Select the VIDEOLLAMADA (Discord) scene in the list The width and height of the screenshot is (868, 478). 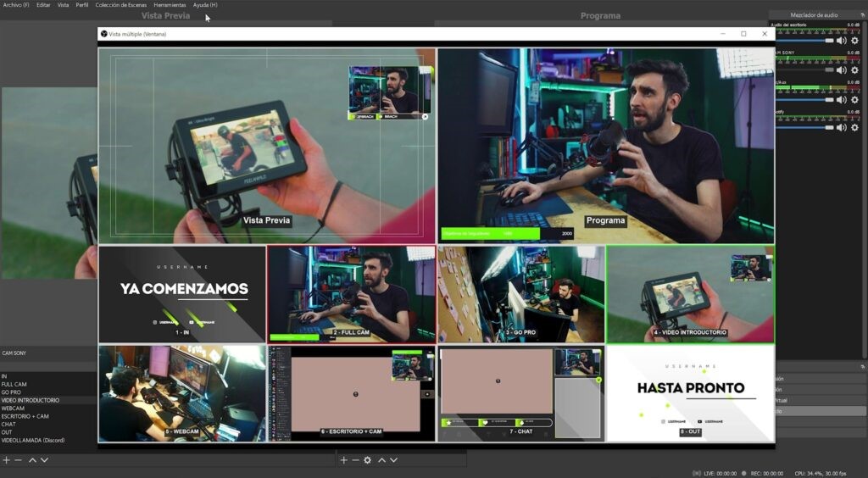pos(34,440)
